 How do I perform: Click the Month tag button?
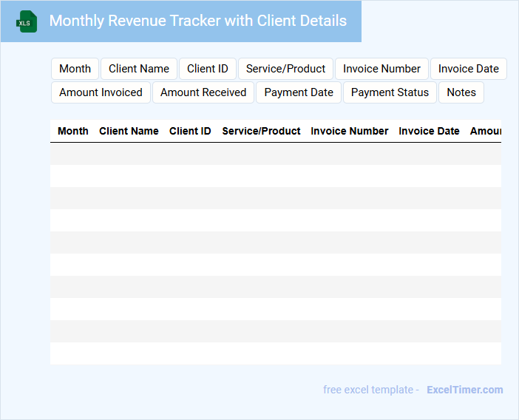(x=75, y=69)
